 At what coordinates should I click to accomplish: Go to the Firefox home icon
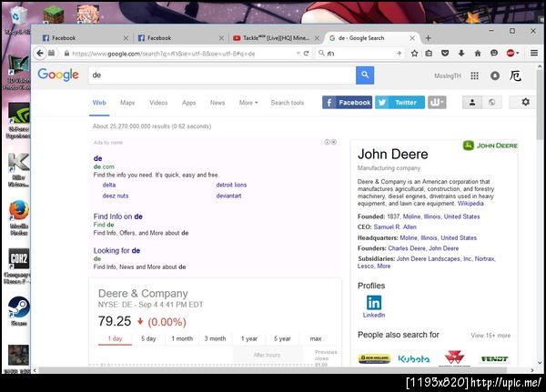click(478, 54)
